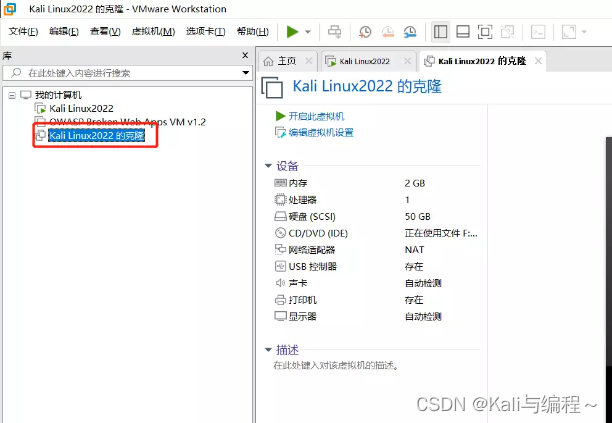The height and width of the screenshot is (423, 612).
Task: Click the 2 GB memory value
Action: (415, 183)
